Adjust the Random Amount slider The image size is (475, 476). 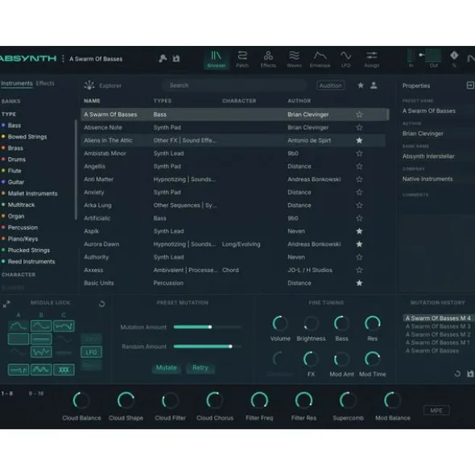click(208, 346)
